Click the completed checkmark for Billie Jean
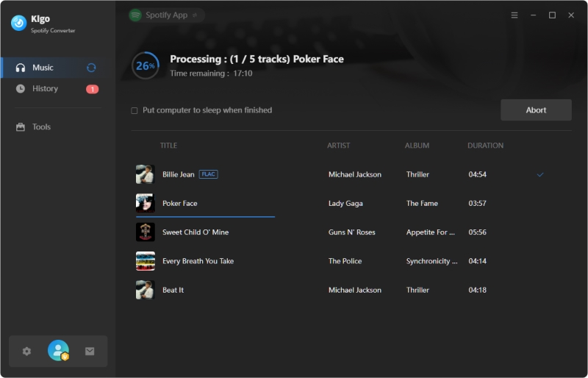This screenshot has height=378, width=588. click(540, 174)
